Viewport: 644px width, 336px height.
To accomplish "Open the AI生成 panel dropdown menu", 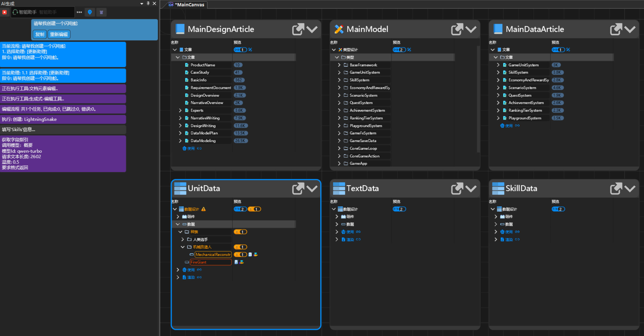I will (x=142, y=3).
